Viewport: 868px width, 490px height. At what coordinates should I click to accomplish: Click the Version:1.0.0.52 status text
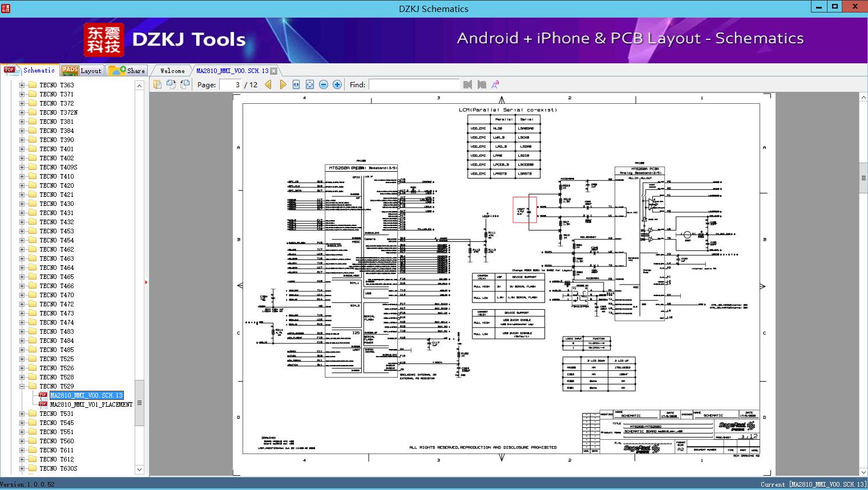coord(28,484)
